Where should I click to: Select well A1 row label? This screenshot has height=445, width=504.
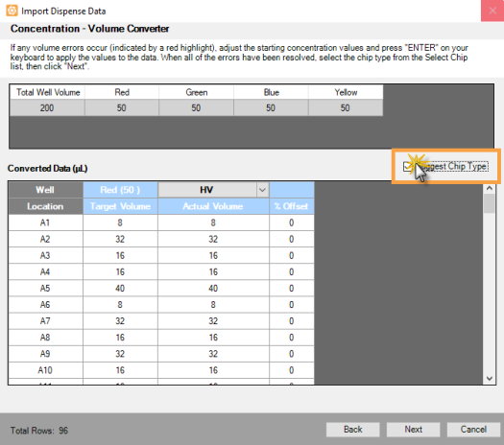(45, 222)
